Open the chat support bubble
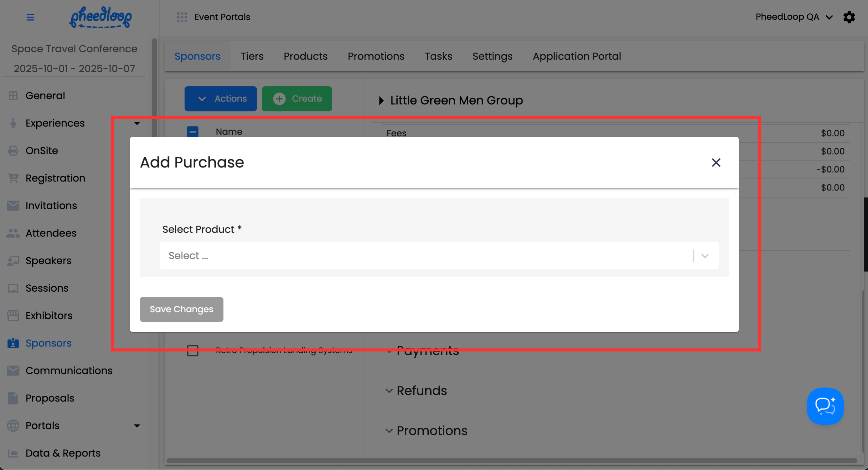This screenshot has height=470, width=868. coord(825,406)
